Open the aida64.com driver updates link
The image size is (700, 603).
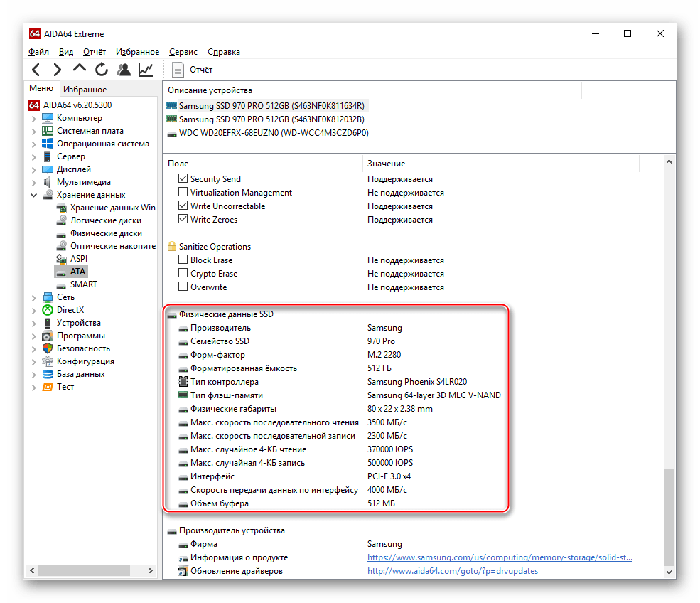tap(453, 571)
